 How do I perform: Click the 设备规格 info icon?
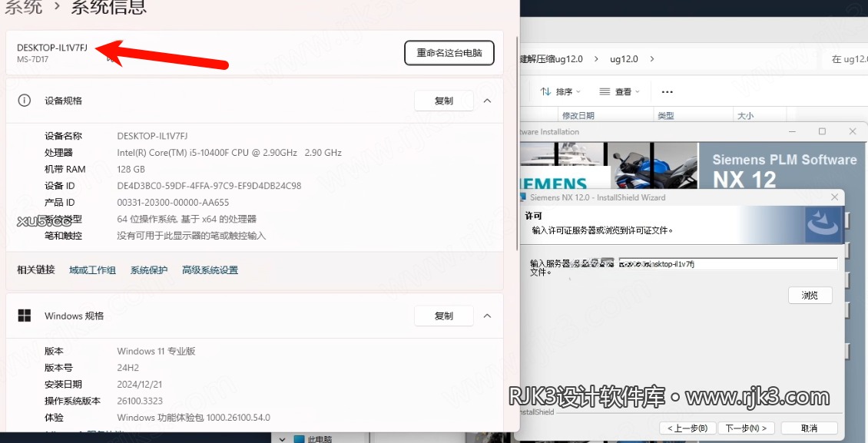(x=25, y=101)
